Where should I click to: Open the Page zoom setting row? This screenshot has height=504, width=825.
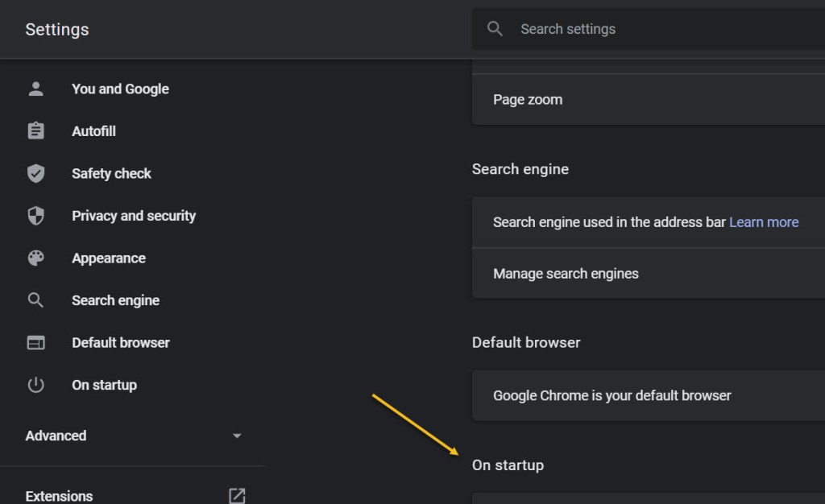point(528,100)
